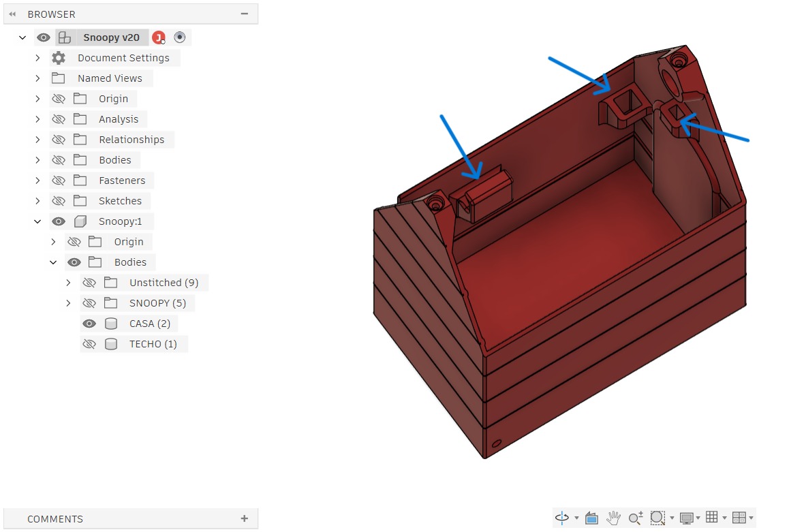The image size is (789, 532).
Task: Click the top-level Fasteners folder icon
Action: tap(80, 180)
